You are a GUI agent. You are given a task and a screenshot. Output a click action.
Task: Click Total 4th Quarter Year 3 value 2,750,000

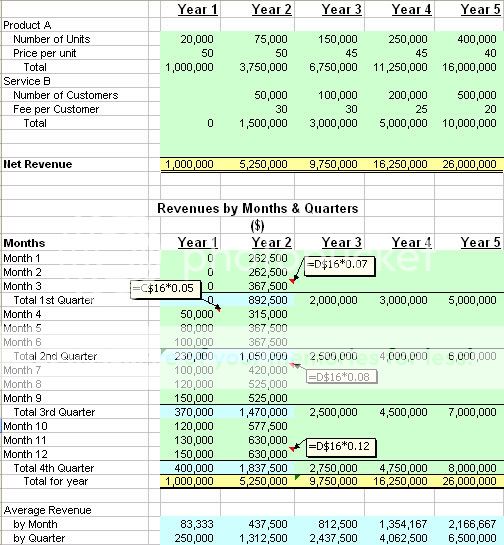[333, 468]
